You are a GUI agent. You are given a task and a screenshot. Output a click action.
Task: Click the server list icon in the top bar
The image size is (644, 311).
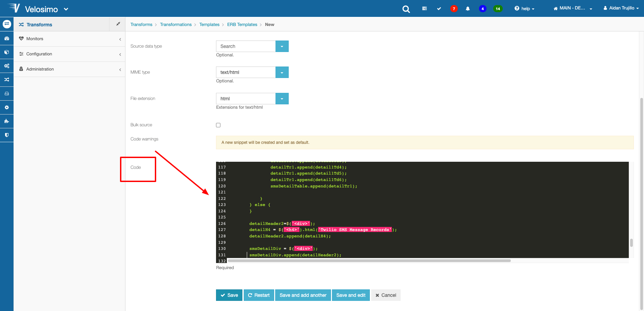click(x=424, y=9)
